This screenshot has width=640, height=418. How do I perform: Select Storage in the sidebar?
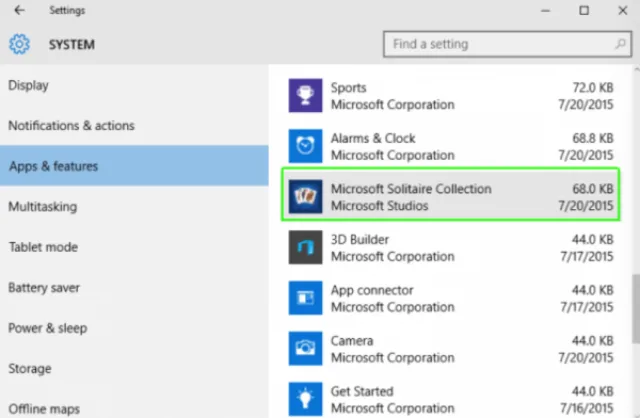point(30,369)
